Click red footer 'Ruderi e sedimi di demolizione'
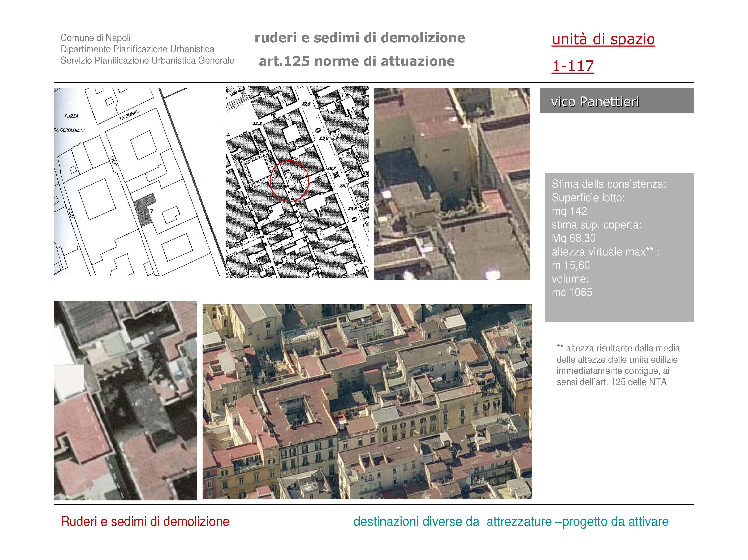748x560 pixels. point(145,521)
